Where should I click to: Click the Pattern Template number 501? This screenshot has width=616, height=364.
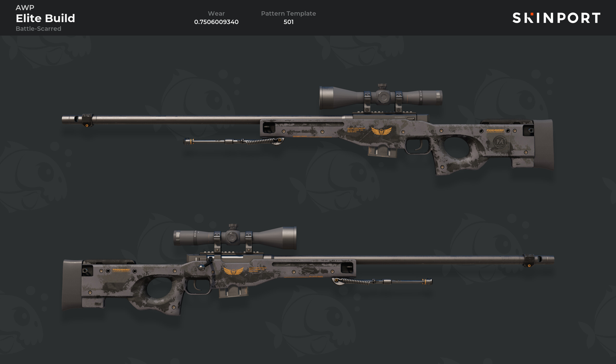(x=288, y=22)
